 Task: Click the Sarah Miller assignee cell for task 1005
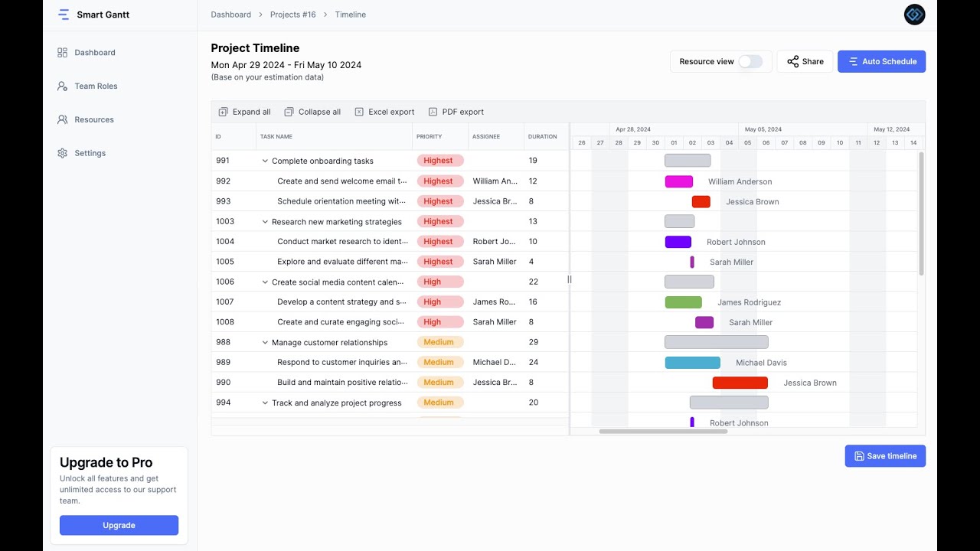(x=495, y=262)
